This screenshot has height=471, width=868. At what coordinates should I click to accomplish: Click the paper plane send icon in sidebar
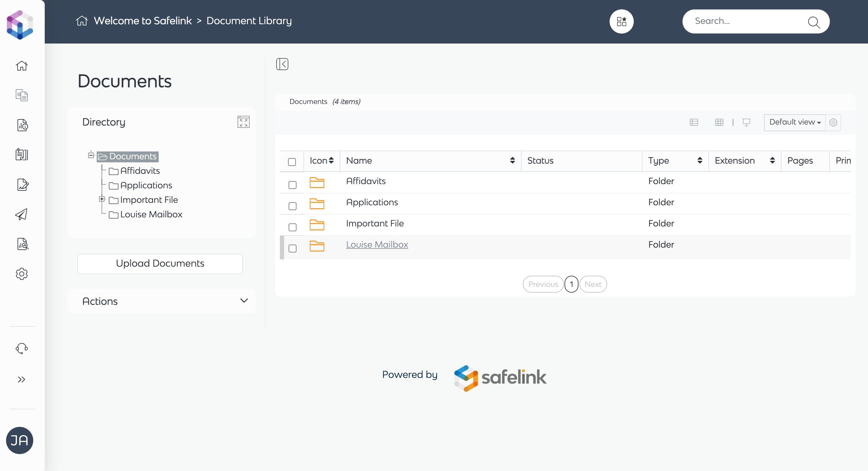pos(21,214)
